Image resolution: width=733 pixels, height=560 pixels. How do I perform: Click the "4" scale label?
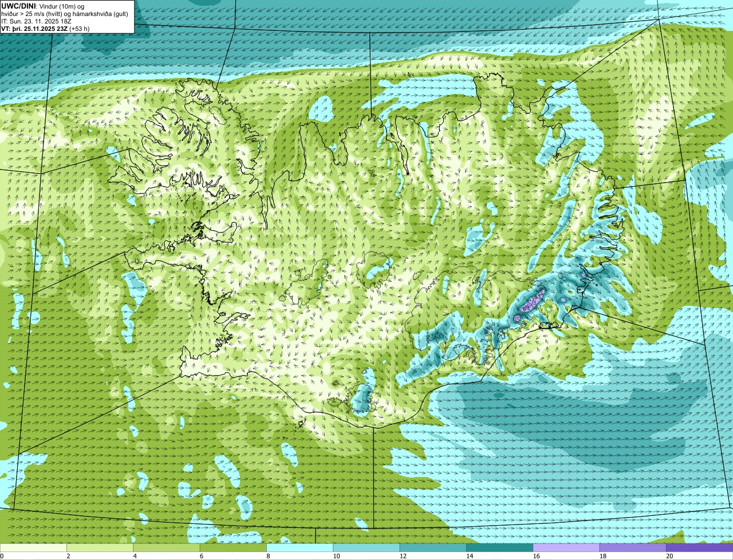[x=135, y=556]
